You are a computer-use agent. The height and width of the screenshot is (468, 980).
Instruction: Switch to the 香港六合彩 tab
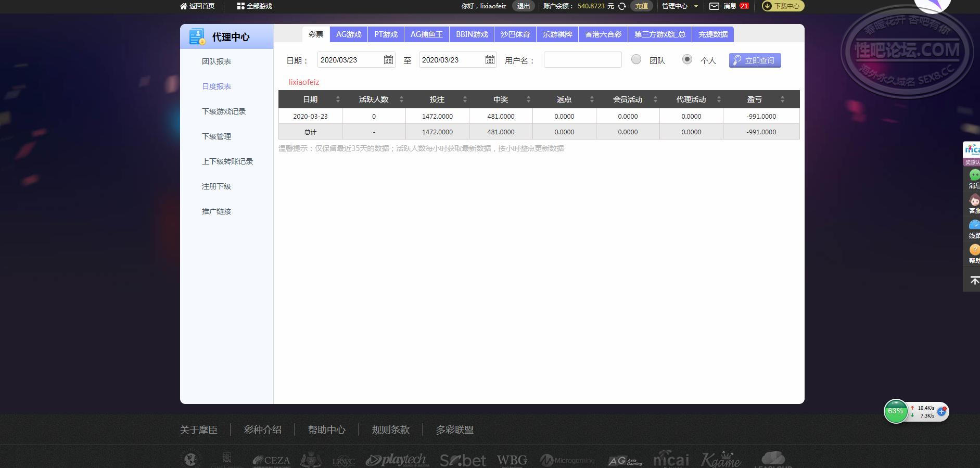603,34
